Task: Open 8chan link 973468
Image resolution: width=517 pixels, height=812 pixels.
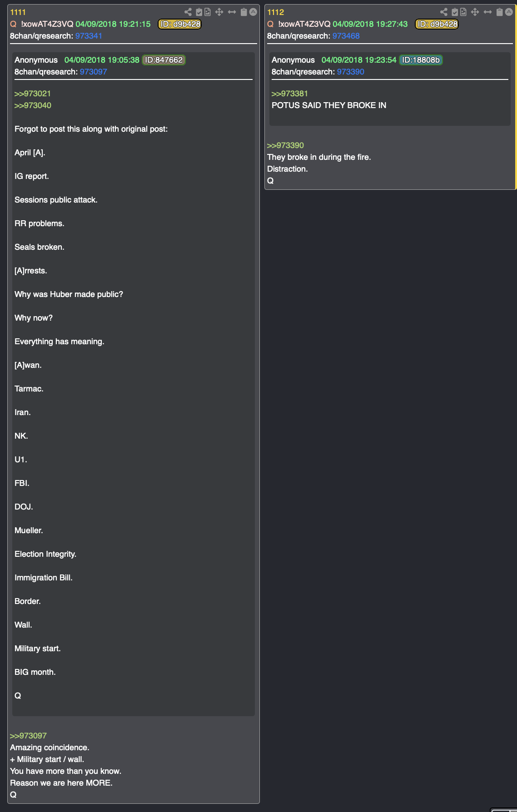Action: click(x=346, y=36)
